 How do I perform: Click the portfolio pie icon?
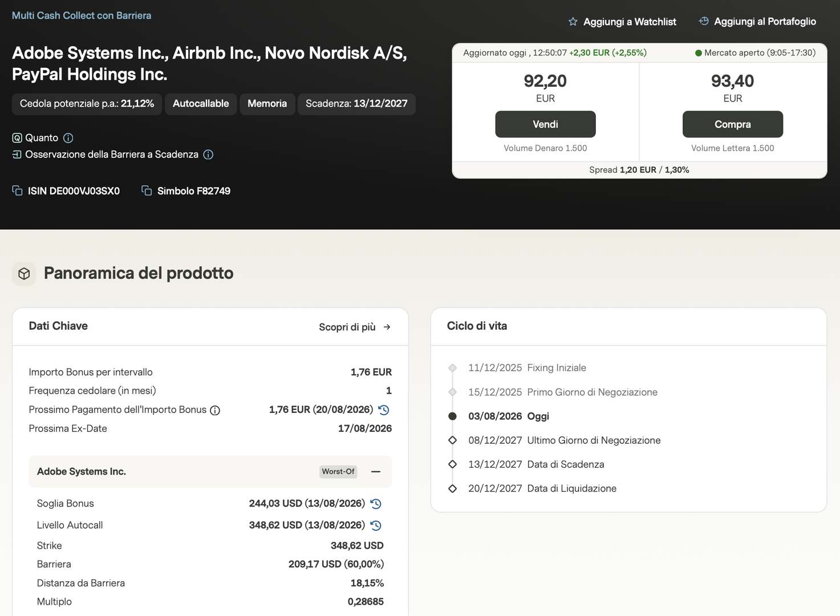pyautogui.click(x=704, y=21)
